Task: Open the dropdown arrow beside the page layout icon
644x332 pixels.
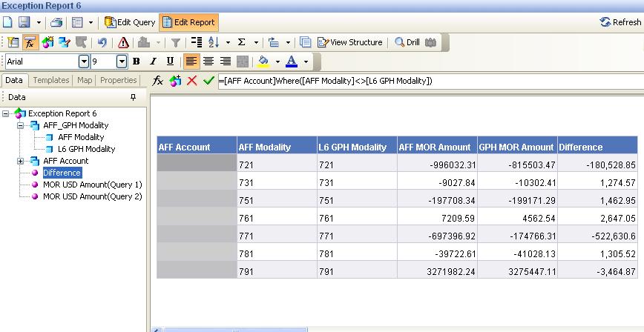Action: [x=91, y=22]
